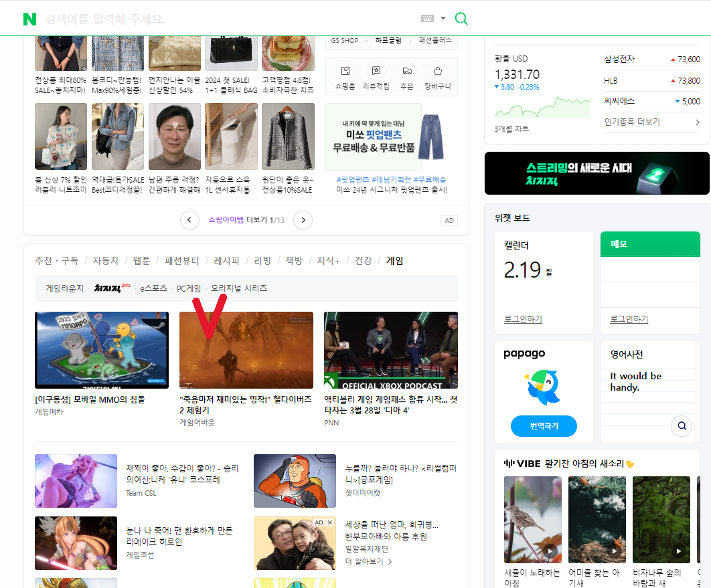The image size is (711, 588).
Task: Click the #핏업팬츠 hashtag link
Action: coord(353,180)
